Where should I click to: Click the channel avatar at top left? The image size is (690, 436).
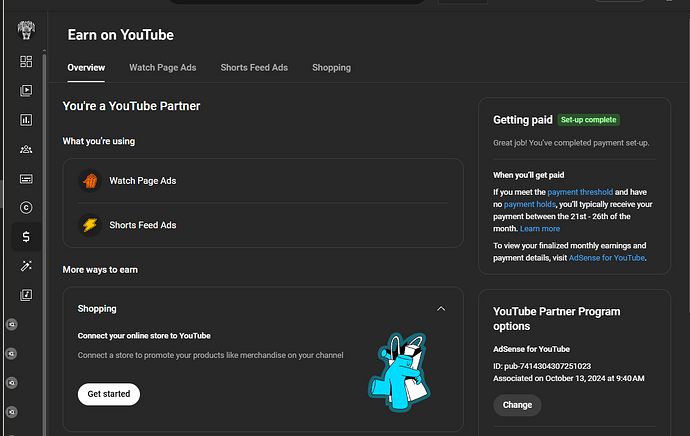tap(26, 29)
